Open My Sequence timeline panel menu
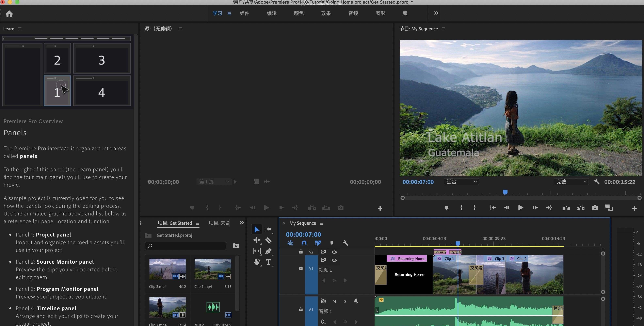Image resolution: width=644 pixels, height=326 pixels. tap(322, 223)
